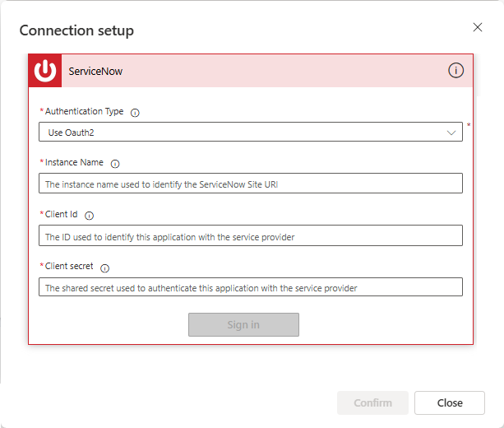Click the Close button at the bottom
Screen dimensions: 504x428
coord(450,402)
